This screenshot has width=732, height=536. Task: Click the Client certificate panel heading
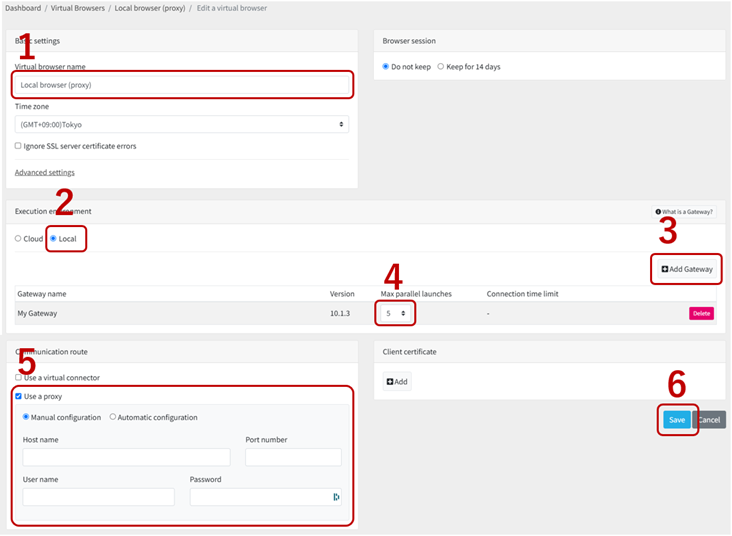409,352
